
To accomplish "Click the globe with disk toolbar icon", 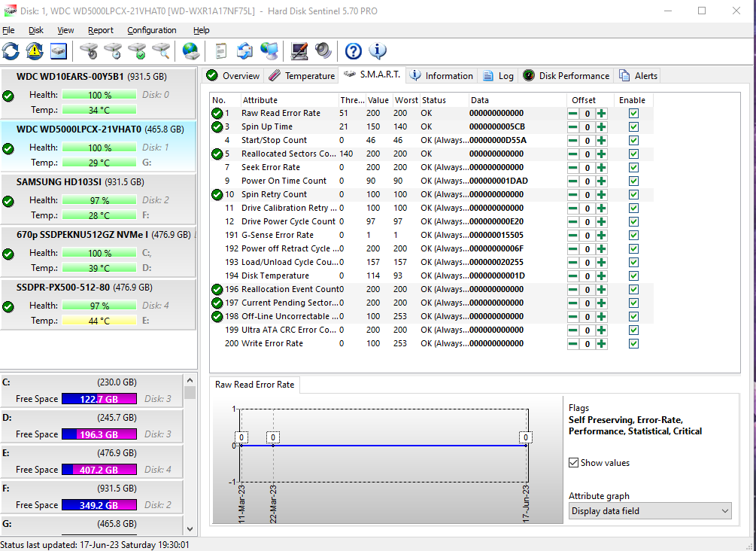I will [x=191, y=50].
